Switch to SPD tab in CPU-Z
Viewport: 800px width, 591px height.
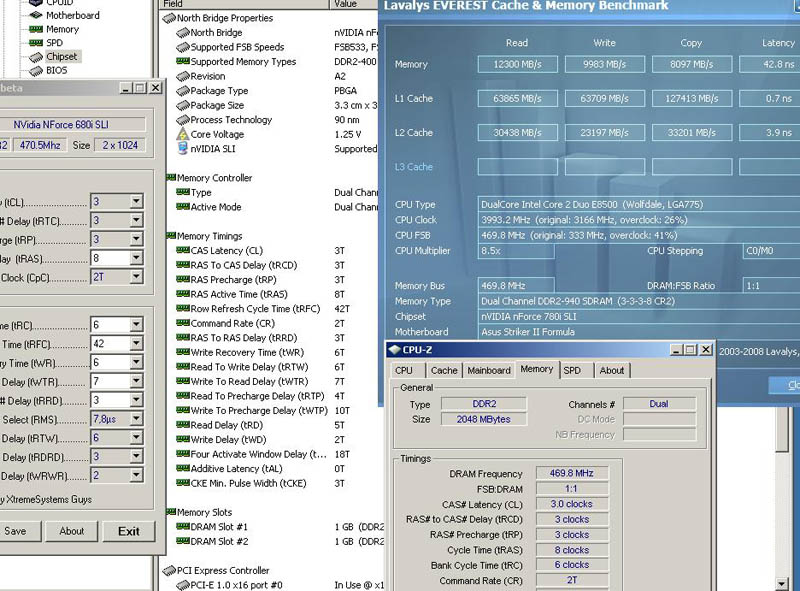(x=572, y=371)
